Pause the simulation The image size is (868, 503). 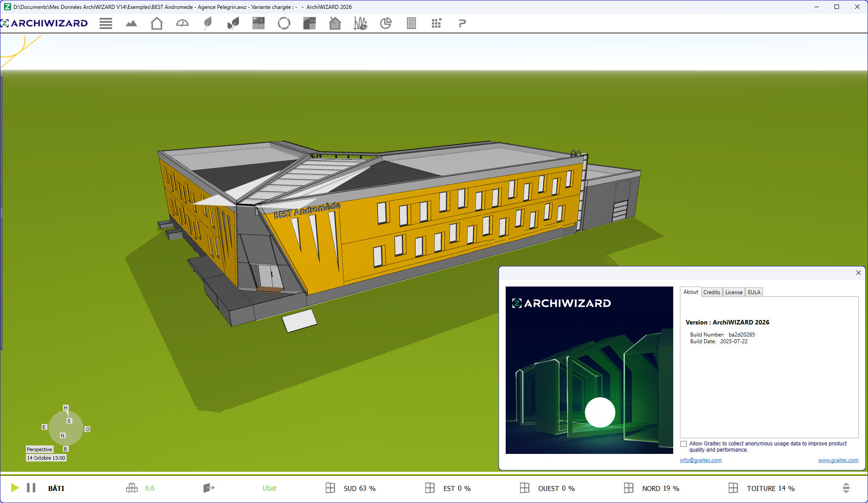coord(31,488)
